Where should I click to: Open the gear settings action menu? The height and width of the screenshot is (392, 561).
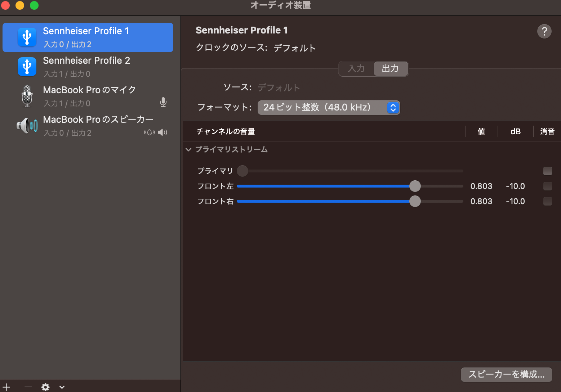point(46,387)
